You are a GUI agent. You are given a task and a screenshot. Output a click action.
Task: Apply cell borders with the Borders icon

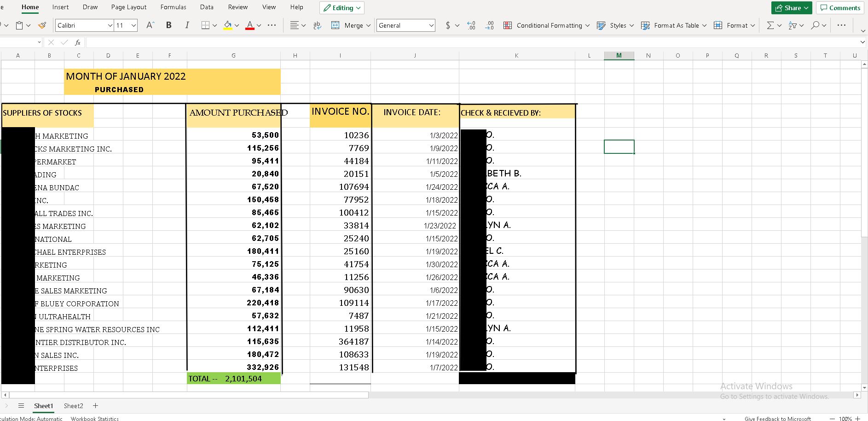point(205,25)
